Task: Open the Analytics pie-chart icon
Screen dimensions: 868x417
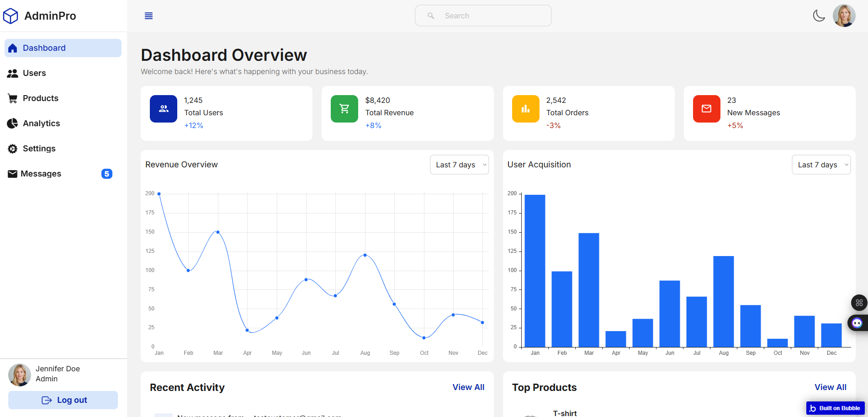Action: click(12, 123)
